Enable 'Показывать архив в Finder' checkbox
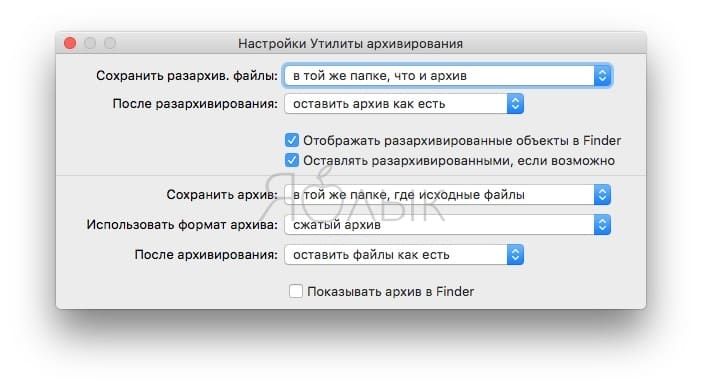 pyautogui.click(x=296, y=291)
